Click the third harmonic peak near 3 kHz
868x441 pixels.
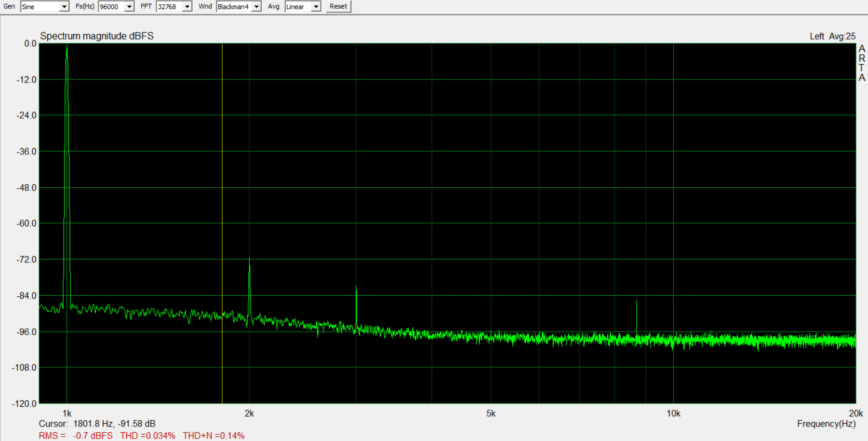click(x=356, y=306)
